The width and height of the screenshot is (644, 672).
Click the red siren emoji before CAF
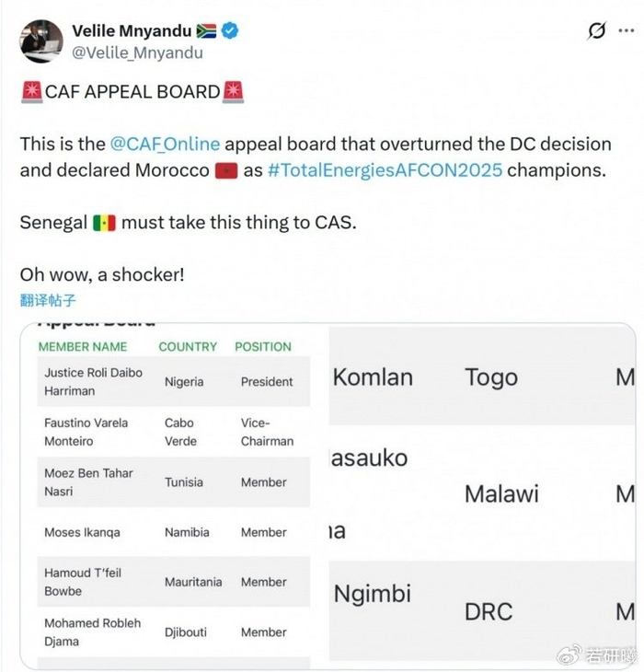tap(31, 91)
